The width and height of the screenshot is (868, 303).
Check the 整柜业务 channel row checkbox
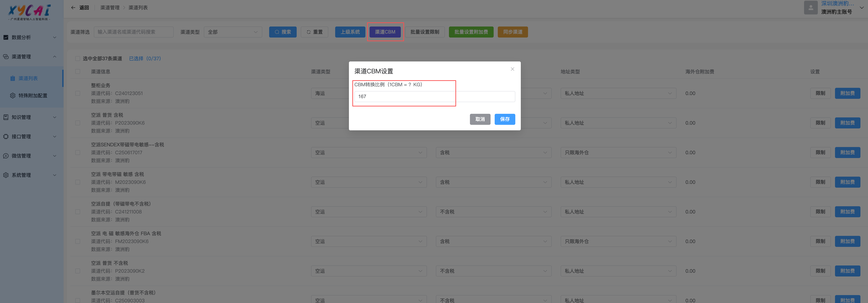click(x=78, y=93)
